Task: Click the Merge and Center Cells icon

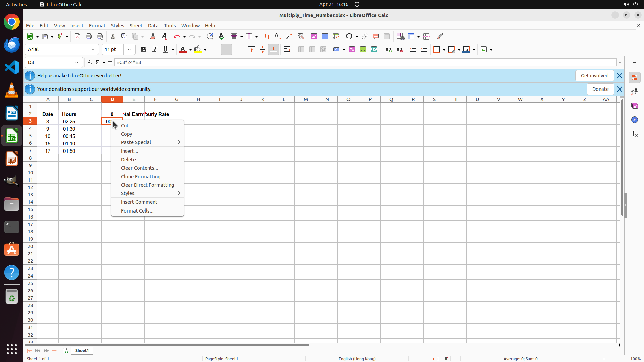Action: [x=301, y=50]
